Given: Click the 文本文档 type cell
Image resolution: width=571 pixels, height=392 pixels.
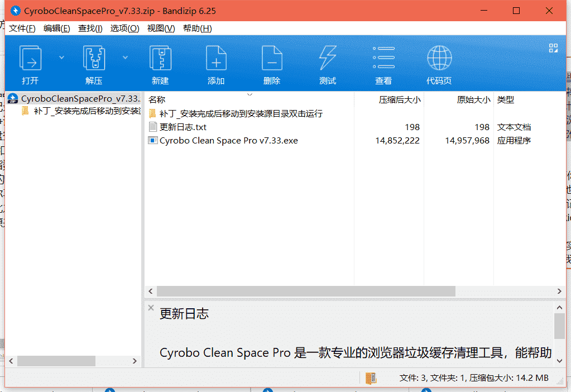Looking at the screenshot, I should tap(514, 127).
